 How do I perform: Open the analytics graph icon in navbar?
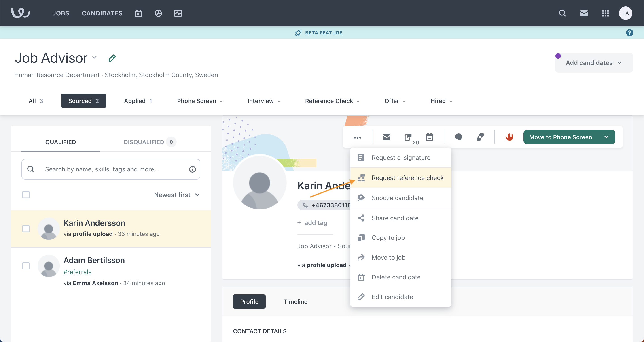pos(178,13)
